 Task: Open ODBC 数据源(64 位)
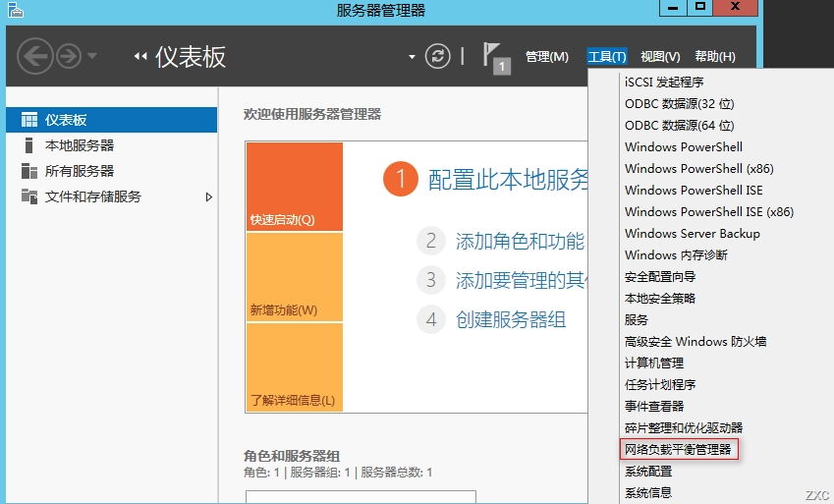679,125
